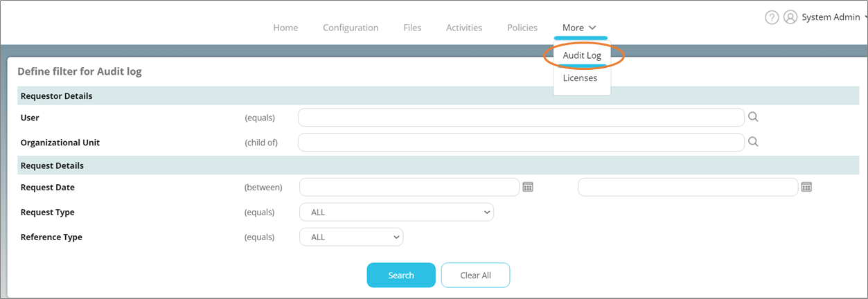Open the Activities page
This screenshot has width=868, height=299.
[464, 28]
